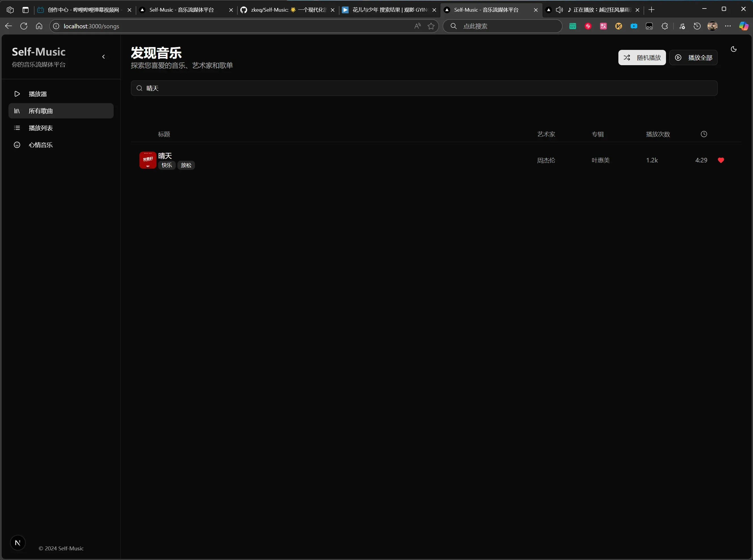Focus the song search field containing 晴天

[424, 88]
